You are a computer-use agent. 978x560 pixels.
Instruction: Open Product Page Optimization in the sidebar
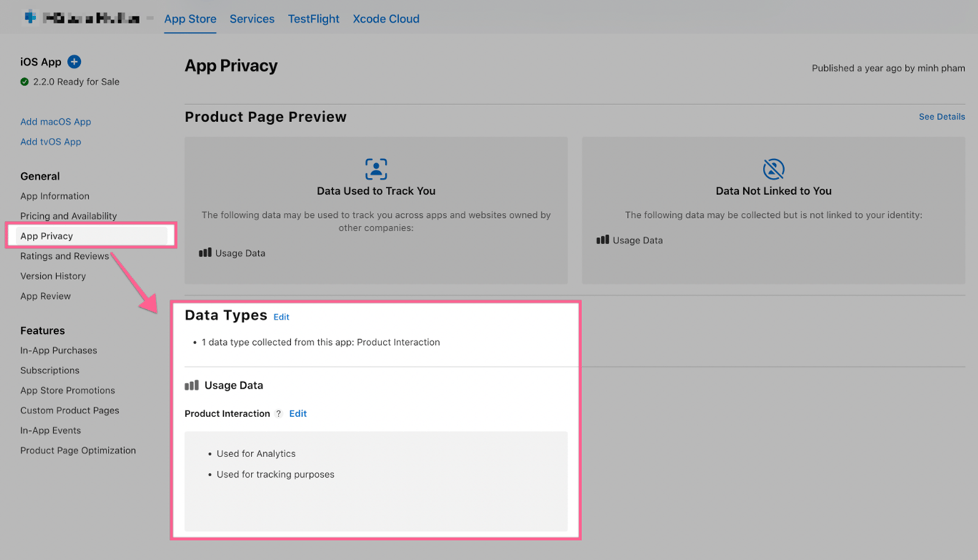78,450
